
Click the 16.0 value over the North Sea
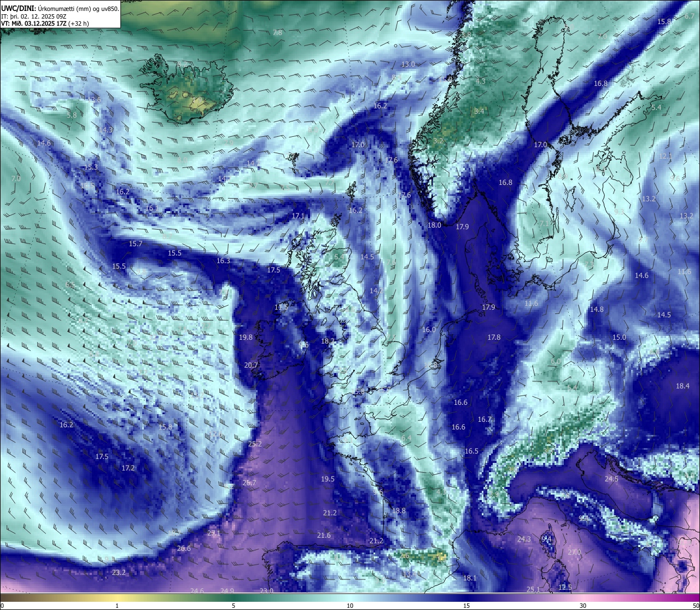(x=429, y=329)
